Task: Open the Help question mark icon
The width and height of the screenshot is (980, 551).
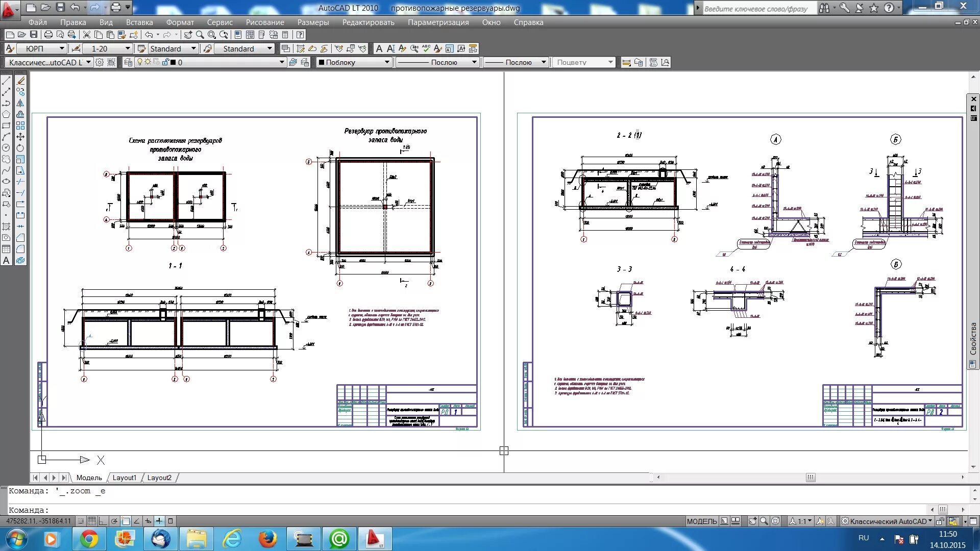Action: (x=300, y=35)
